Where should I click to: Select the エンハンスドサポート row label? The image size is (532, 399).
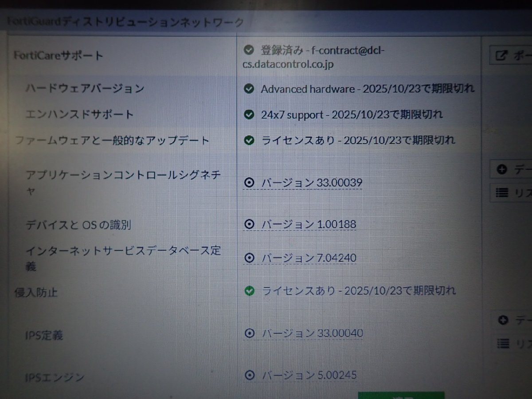[x=80, y=114]
